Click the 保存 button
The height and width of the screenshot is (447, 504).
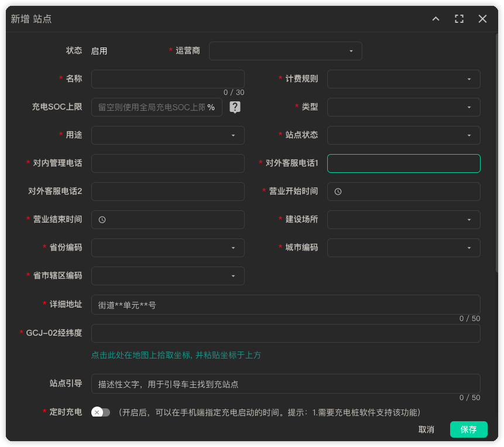[469, 429]
